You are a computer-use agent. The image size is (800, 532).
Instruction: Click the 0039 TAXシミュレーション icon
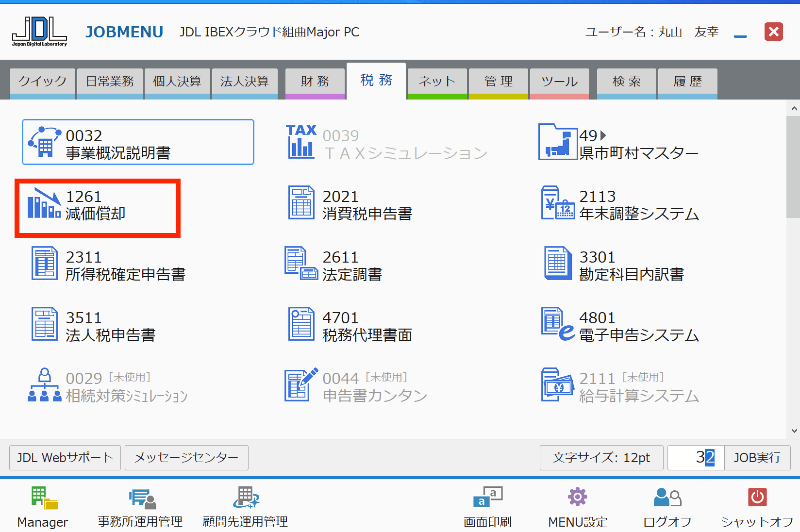tap(301, 141)
